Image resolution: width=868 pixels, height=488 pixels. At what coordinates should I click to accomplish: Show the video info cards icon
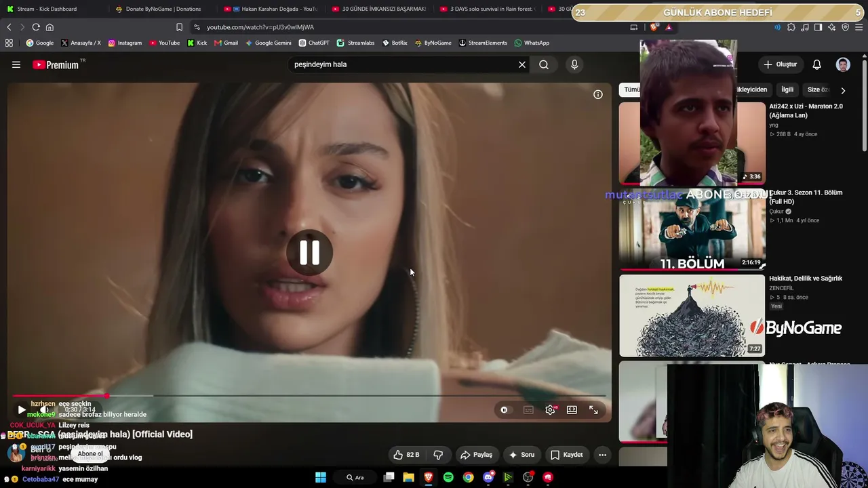pyautogui.click(x=598, y=94)
